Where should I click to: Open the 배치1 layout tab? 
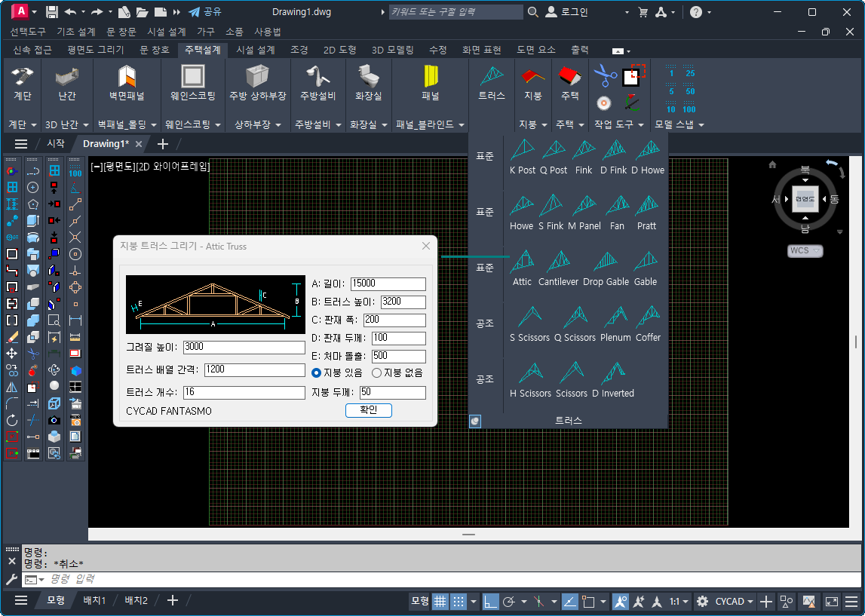[94, 600]
